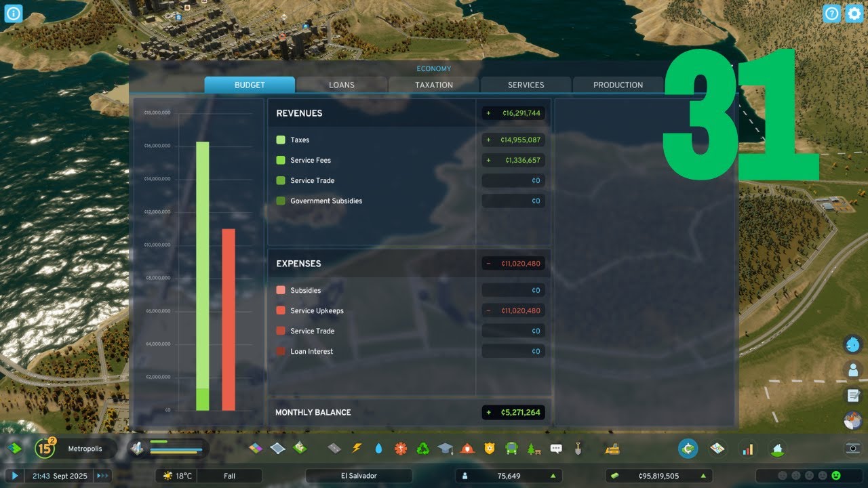Click the Revenues total ¢16,291,744 value
Screen dimensions: 868x488
tap(513, 113)
